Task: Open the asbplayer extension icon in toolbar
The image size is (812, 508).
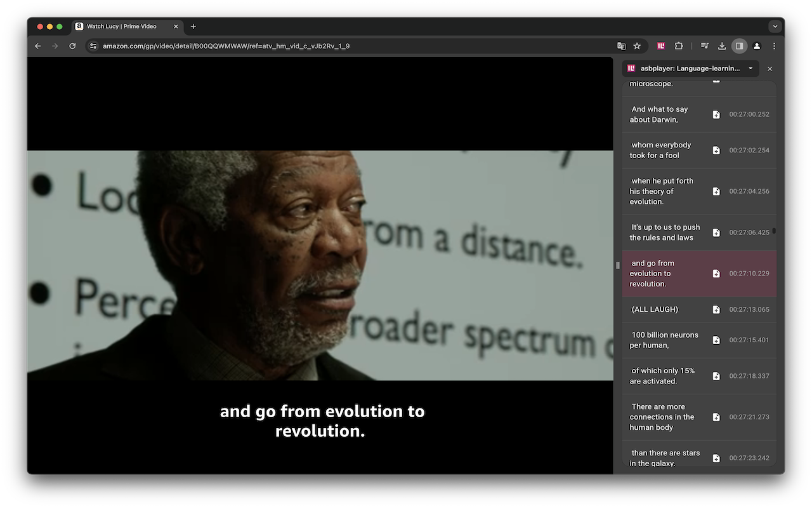Action: click(x=660, y=46)
